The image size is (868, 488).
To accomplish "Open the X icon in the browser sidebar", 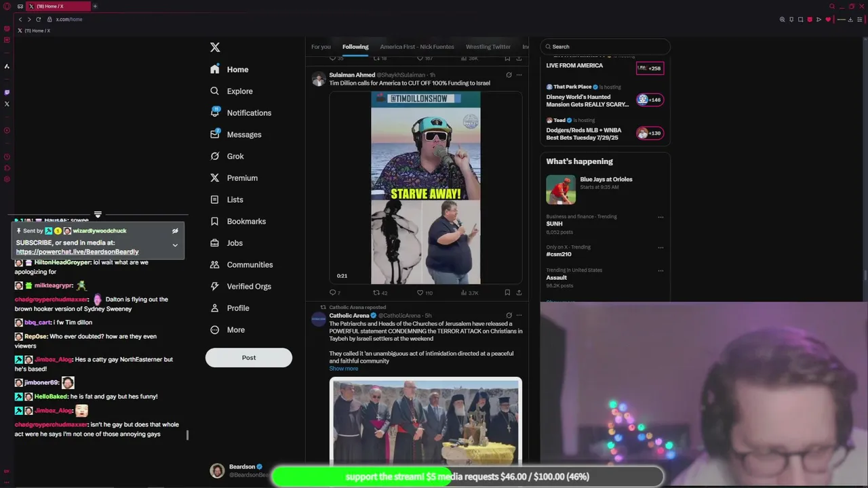I will pyautogui.click(x=7, y=104).
